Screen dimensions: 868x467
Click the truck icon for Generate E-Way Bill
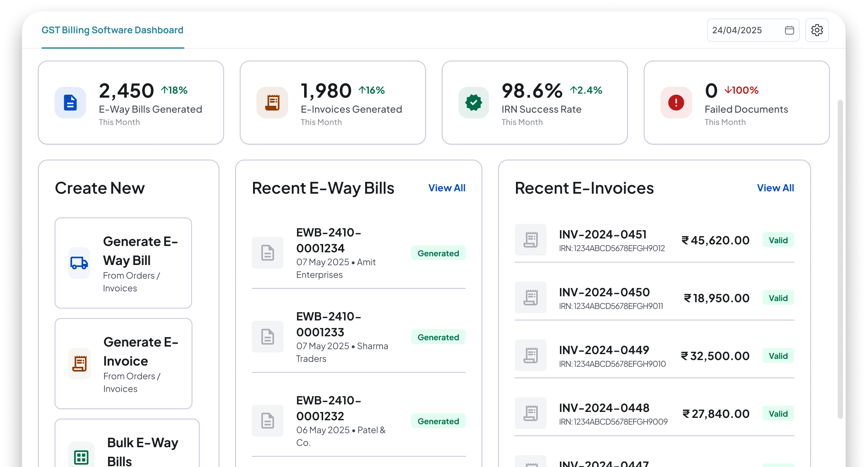tap(79, 263)
